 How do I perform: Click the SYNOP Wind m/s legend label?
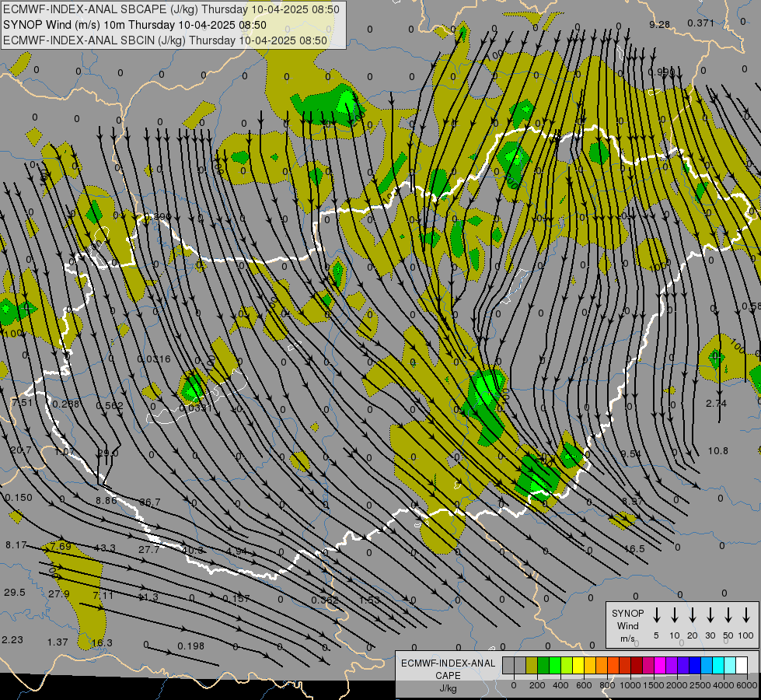click(627, 625)
